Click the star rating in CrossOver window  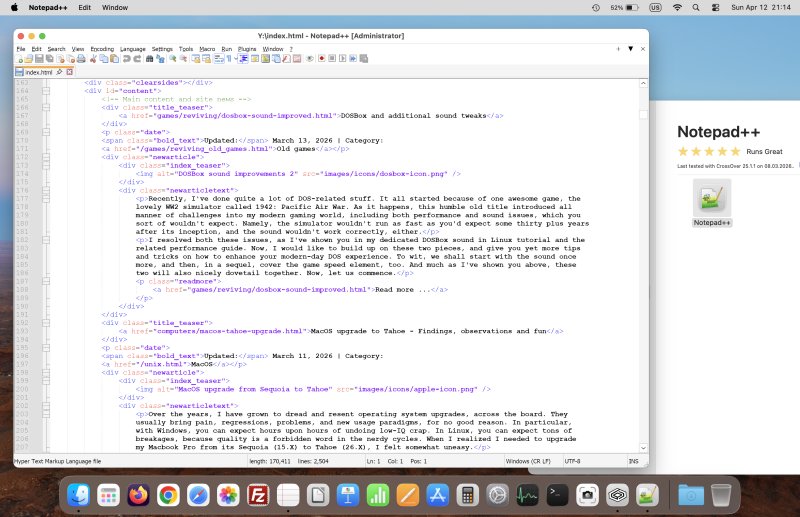[x=708, y=151]
